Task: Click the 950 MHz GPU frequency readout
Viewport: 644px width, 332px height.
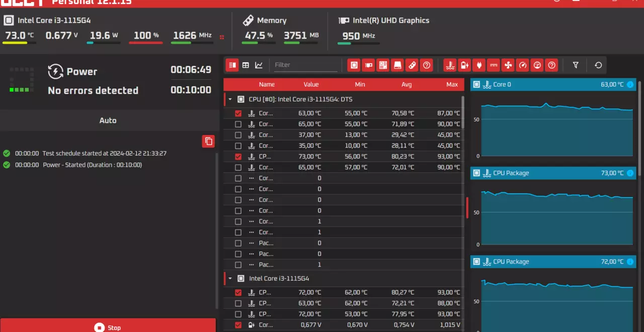Action: [x=359, y=36]
